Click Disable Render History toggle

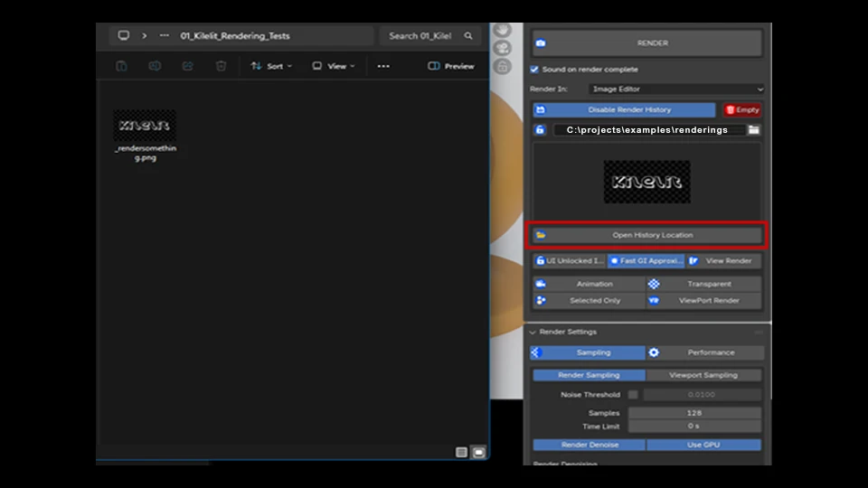click(x=624, y=110)
